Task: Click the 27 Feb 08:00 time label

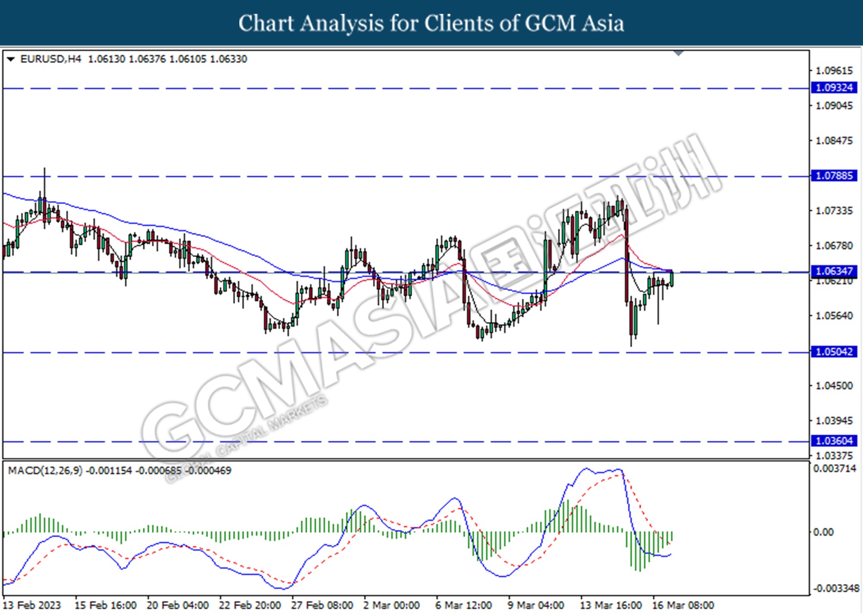Action: click(322, 605)
